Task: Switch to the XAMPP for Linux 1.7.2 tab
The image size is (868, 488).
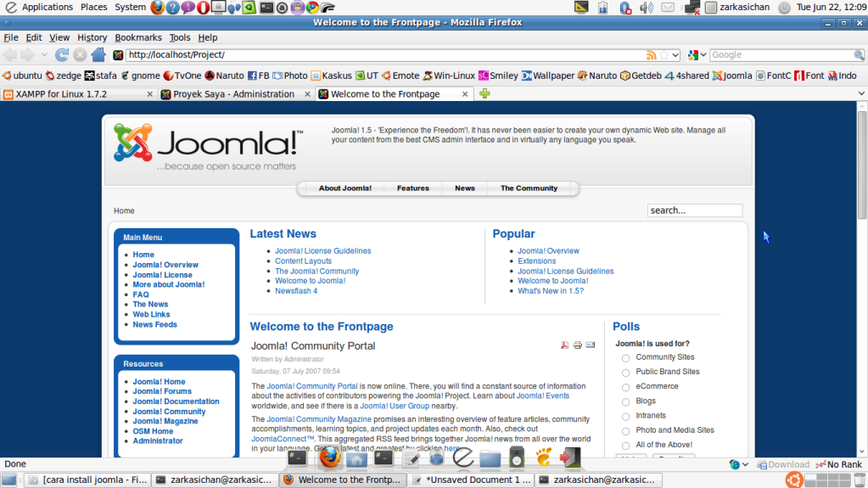Action: 78,94
